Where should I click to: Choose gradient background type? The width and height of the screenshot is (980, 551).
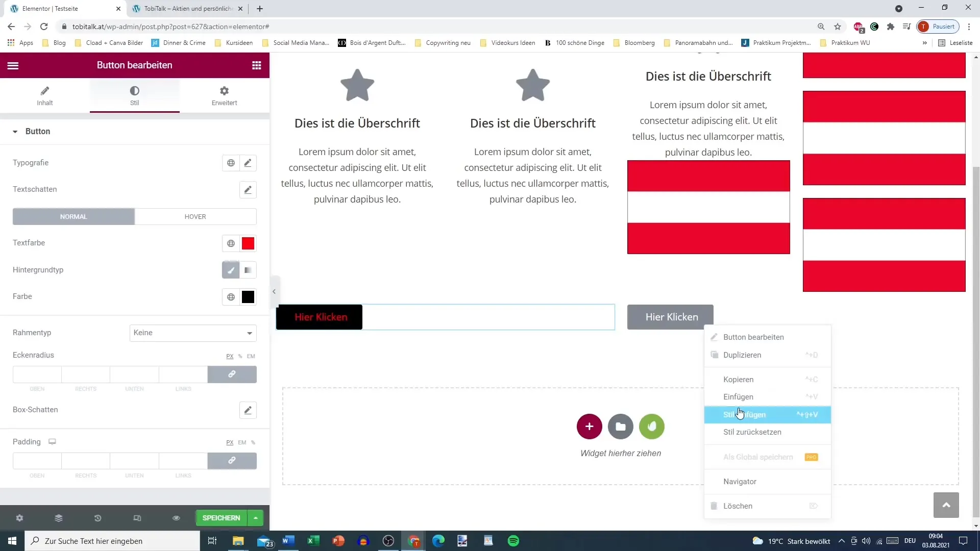coord(248,270)
